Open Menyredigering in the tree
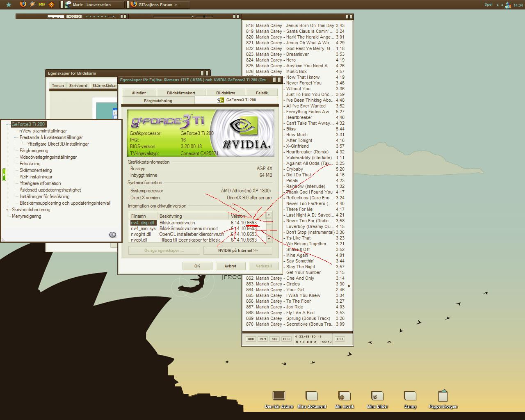This screenshot has height=420, width=525. [26, 216]
